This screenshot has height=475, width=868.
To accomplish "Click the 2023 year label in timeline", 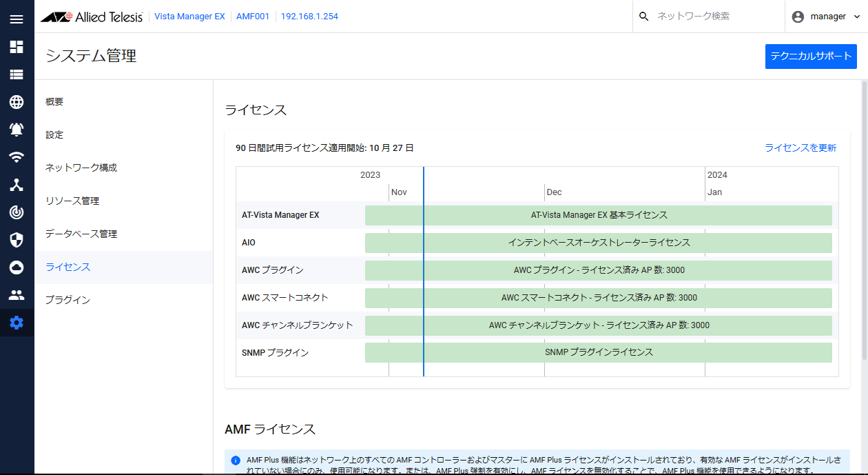I will (x=370, y=175).
